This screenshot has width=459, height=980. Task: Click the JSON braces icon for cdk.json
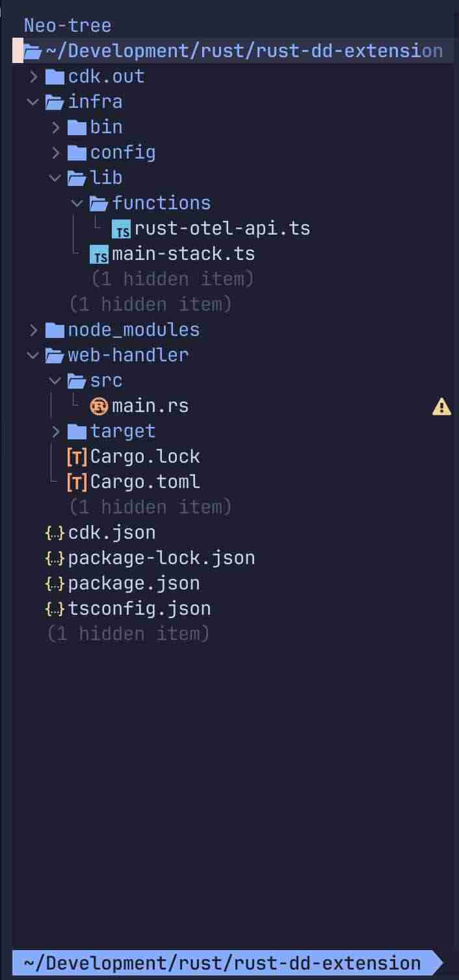tap(55, 534)
